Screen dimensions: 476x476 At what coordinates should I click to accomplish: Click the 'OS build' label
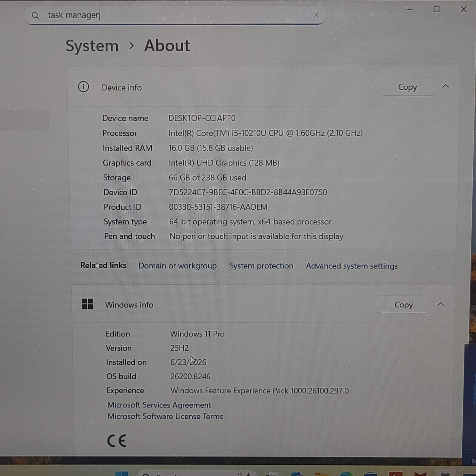tap(121, 376)
